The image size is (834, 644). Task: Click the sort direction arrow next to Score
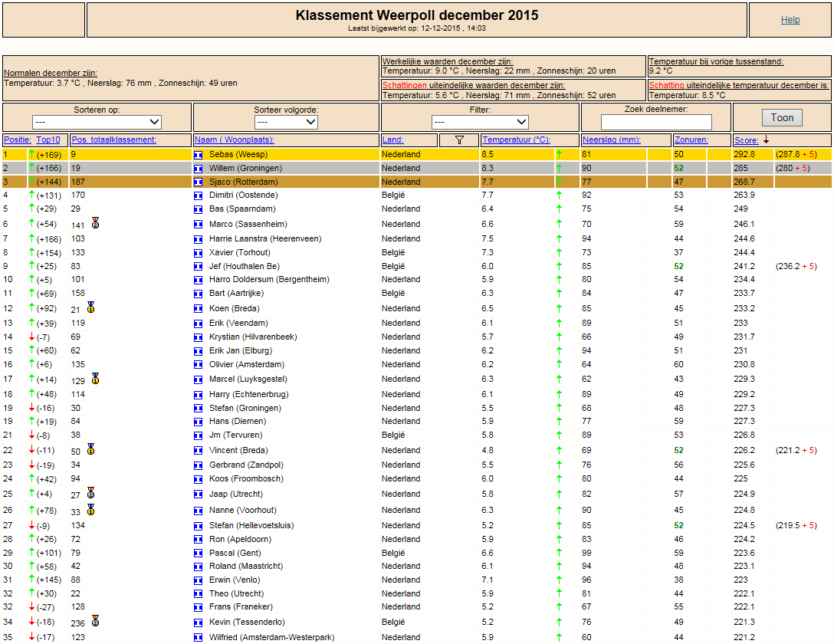click(766, 140)
